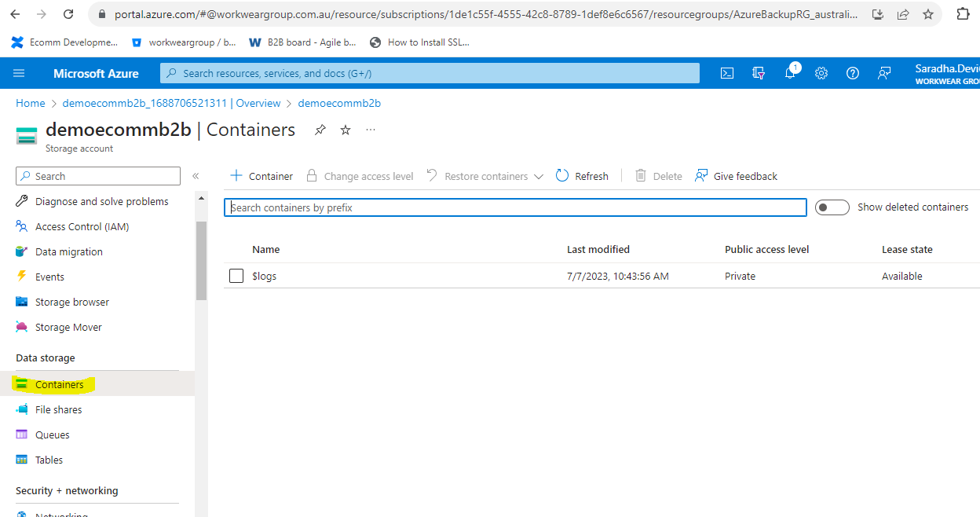This screenshot has height=517, width=980.
Task: Mark demoecommb2b as a favorite with the star
Action: 346,130
